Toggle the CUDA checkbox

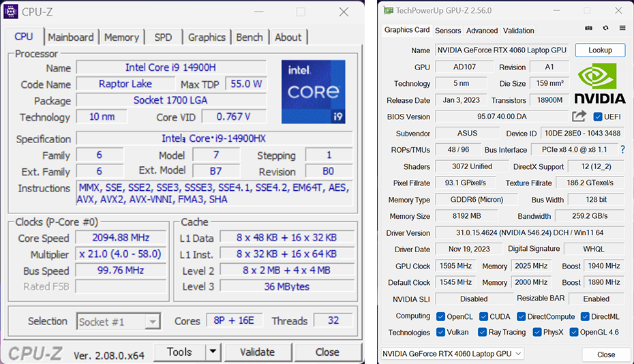(483, 316)
